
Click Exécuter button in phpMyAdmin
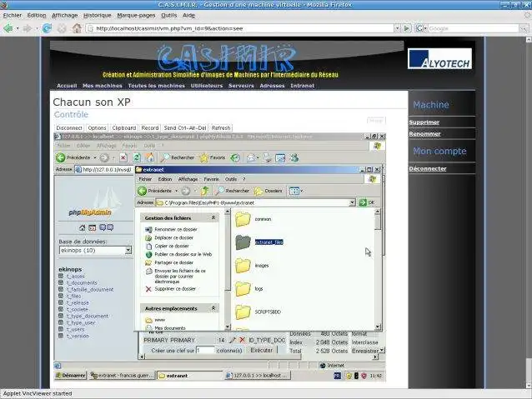pyautogui.click(x=261, y=350)
